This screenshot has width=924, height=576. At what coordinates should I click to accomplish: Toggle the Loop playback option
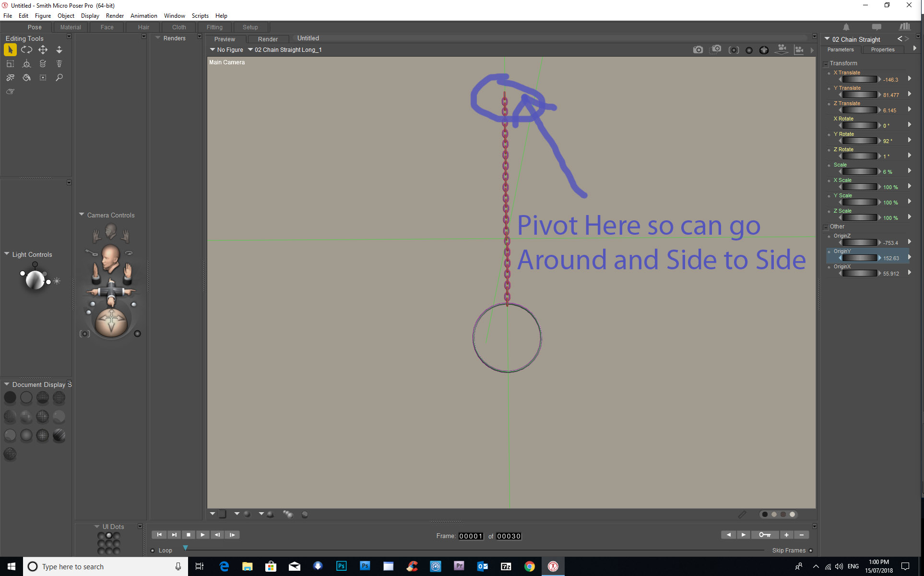153,551
